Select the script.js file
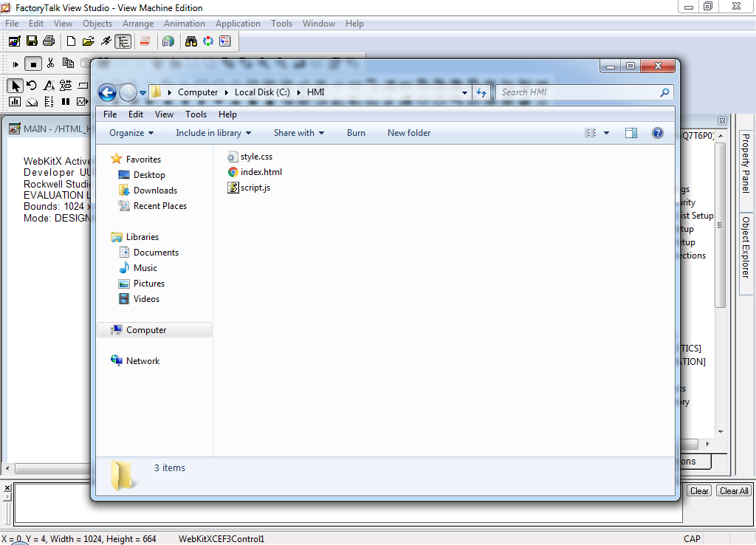 (x=249, y=188)
